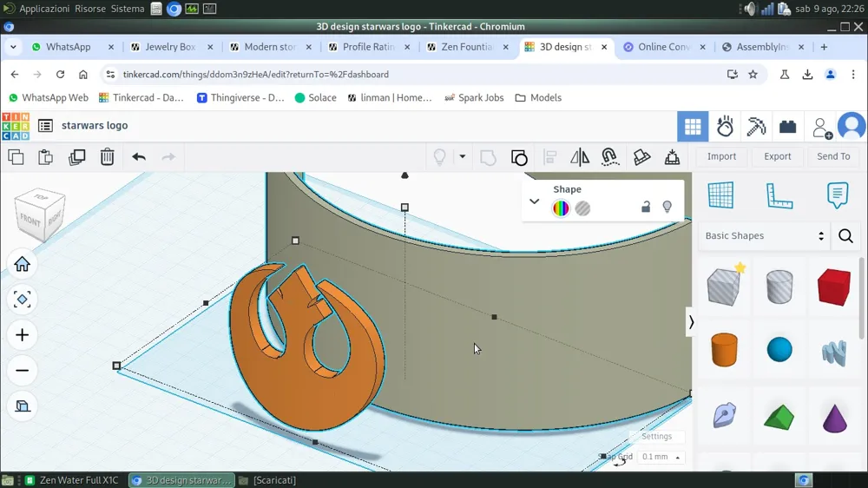Collapse the Shape panel chevron

(x=534, y=201)
